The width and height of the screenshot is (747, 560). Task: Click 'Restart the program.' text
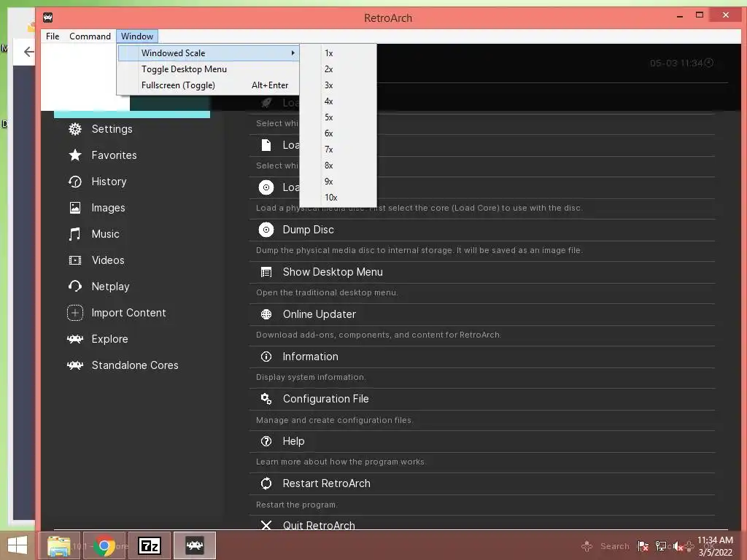(x=297, y=505)
